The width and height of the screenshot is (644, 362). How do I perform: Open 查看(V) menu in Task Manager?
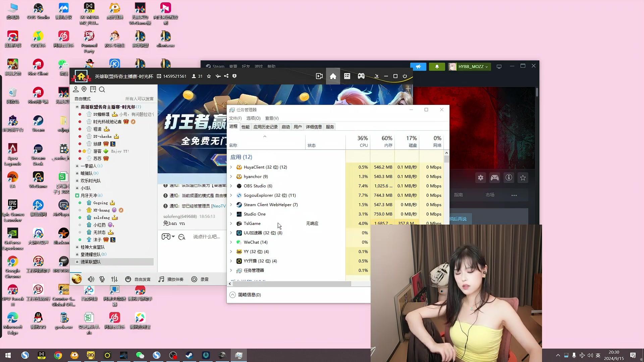[x=272, y=118]
